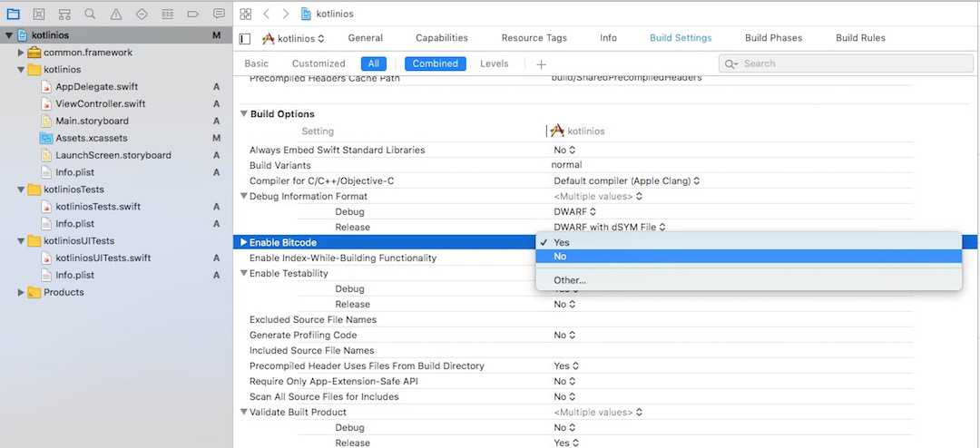The width and height of the screenshot is (980, 448).
Task: Switch to the Build Phases tab
Action: (774, 38)
